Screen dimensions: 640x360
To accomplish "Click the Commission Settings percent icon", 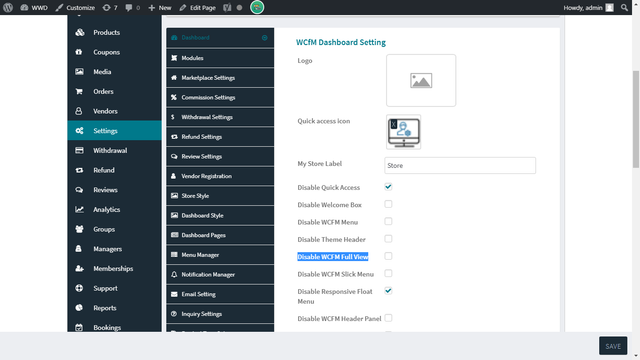I will coord(174,97).
